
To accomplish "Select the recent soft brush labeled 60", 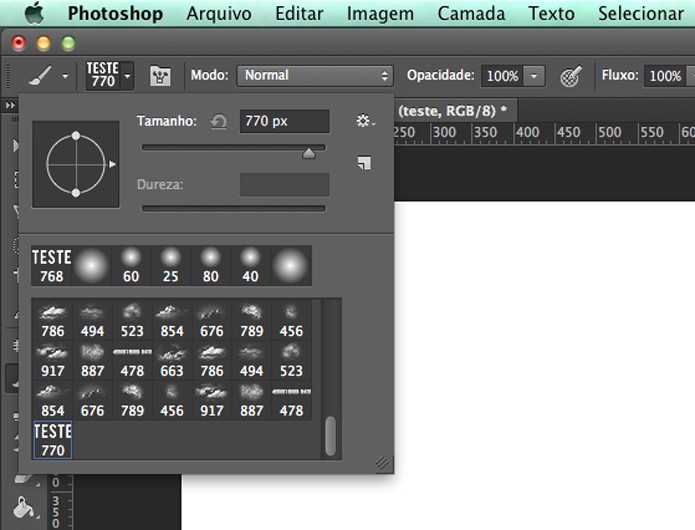I will [x=131, y=266].
